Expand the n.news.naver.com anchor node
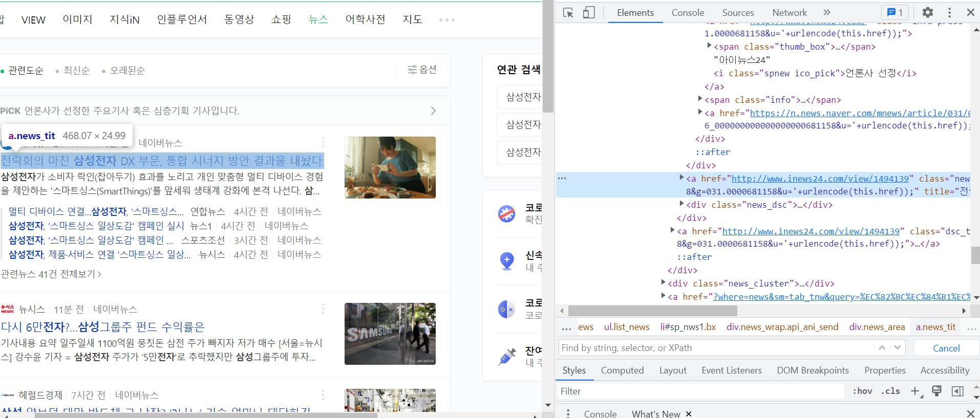 click(x=700, y=112)
